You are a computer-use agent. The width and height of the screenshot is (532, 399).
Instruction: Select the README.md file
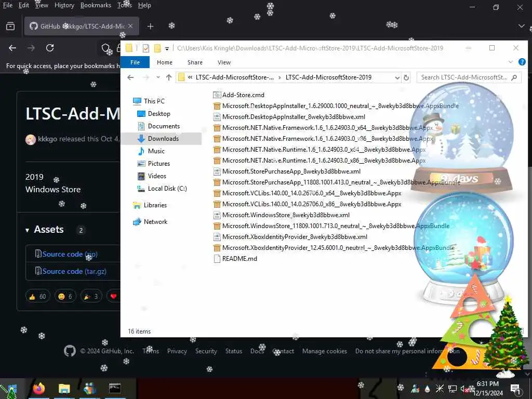[x=235, y=259]
